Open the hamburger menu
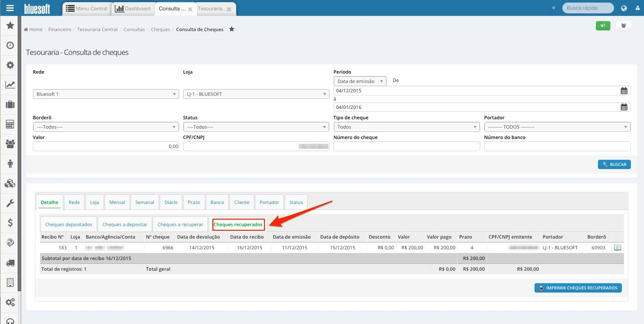The image size is (644, 324). pos(10,8)
